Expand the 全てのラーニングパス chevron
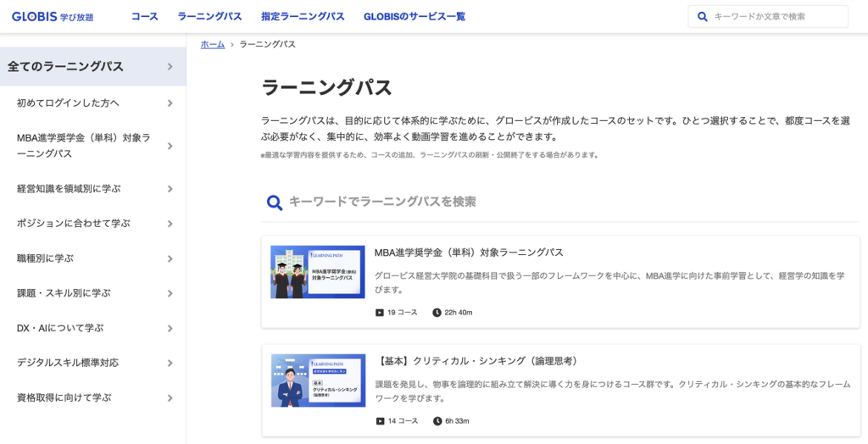 pos(170,67)
